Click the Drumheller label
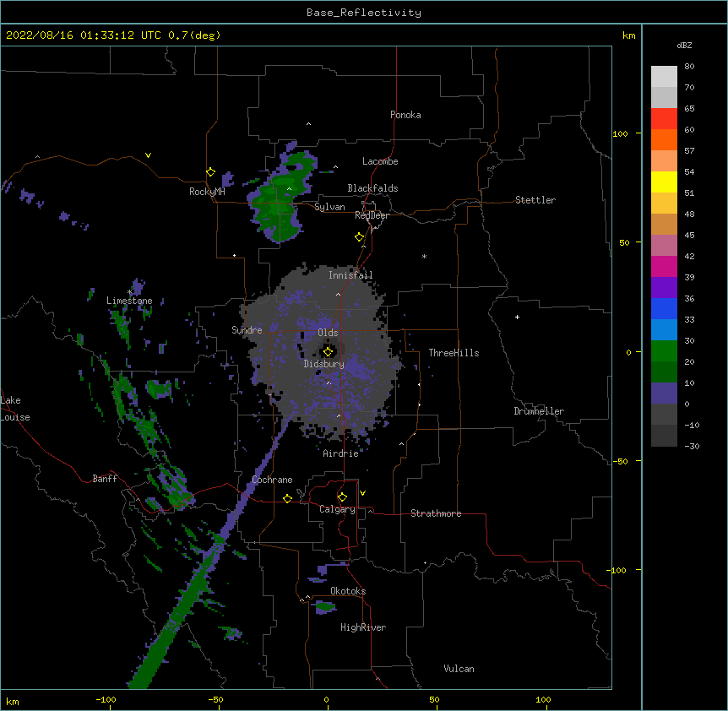 click(539, 411)
